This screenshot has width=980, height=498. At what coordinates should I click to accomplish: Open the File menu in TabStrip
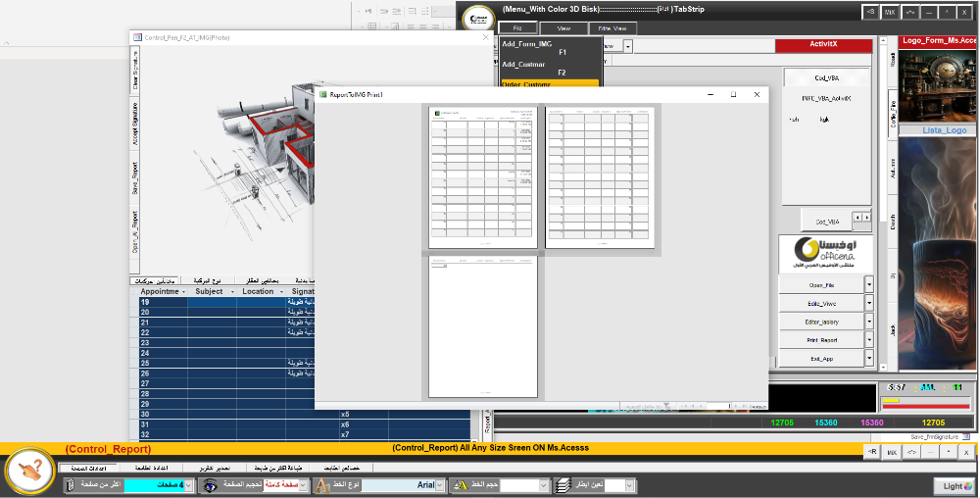517,29
